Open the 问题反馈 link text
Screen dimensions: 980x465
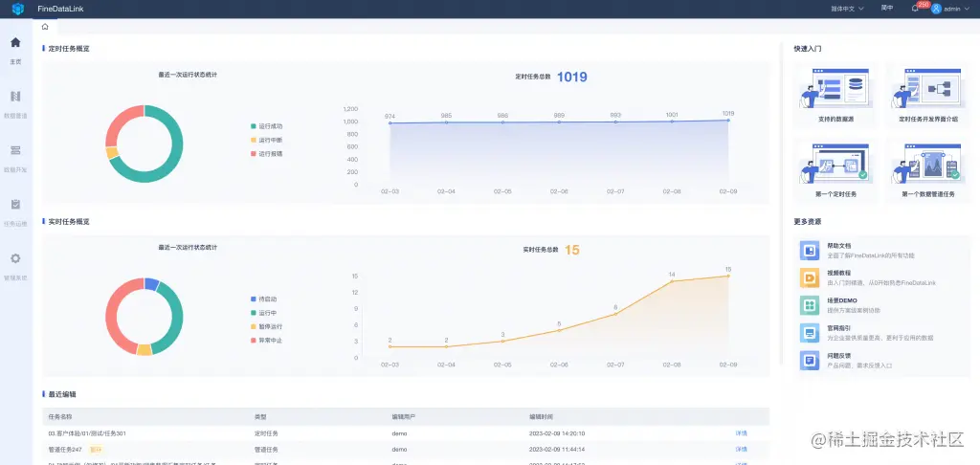click(x=838, y=355)
